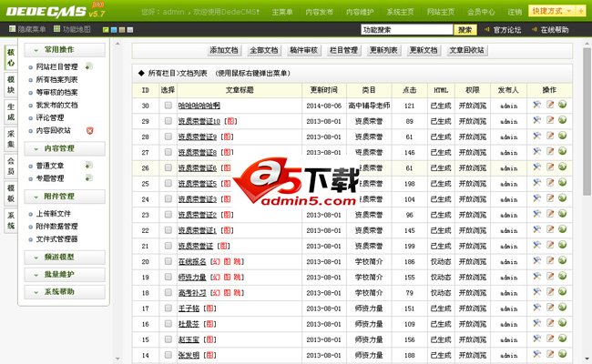Select checkbox for article ID 23

[168, 214]
